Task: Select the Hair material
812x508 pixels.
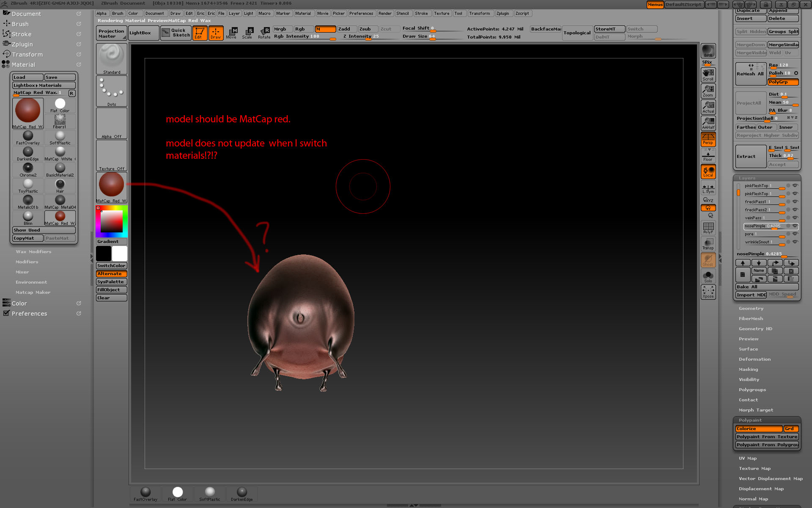Action: pos(60,186)
